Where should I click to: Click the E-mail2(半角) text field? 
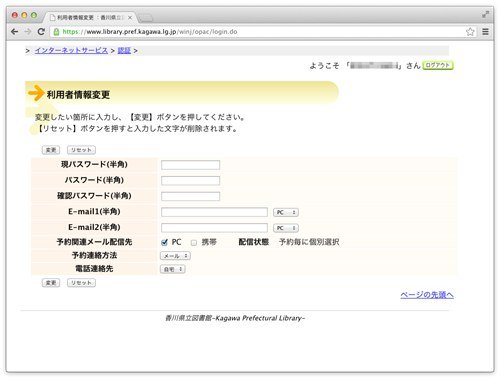coord(214,228)
